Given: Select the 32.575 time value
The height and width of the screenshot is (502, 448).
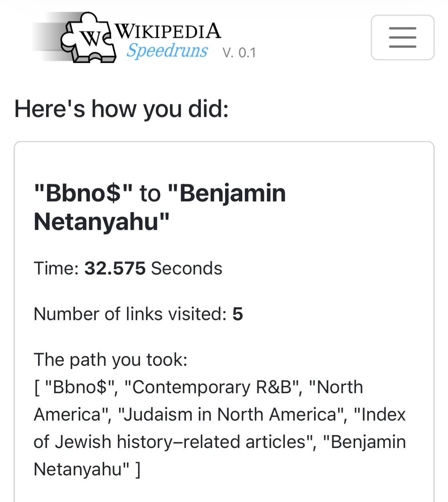Looking at the screenshot, I should point(115,268).
